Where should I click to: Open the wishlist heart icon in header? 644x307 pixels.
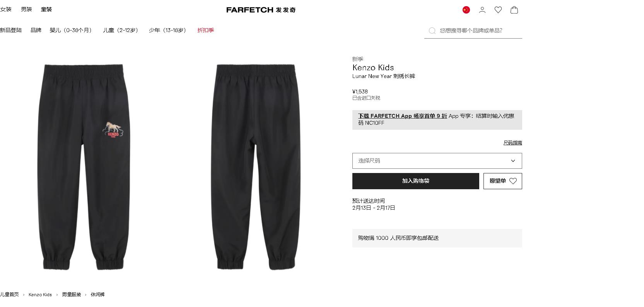coord(498,10)
